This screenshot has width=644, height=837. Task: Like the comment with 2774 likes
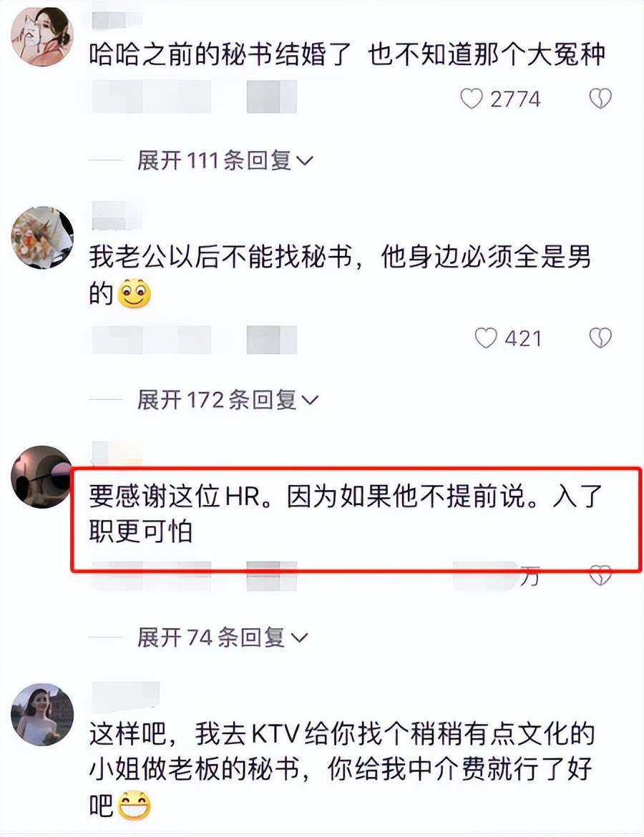pyautogui.click(x=471, y=99)
